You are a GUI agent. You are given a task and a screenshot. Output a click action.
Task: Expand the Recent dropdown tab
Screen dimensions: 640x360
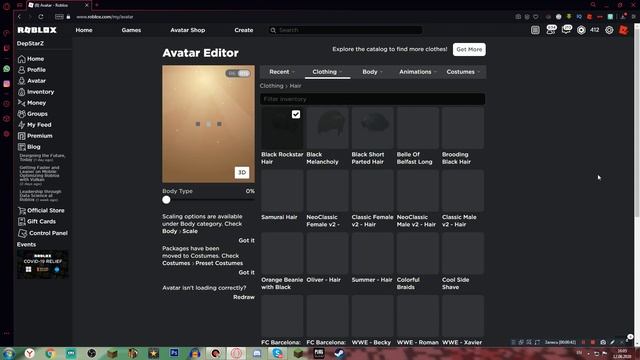pos(282,72)
